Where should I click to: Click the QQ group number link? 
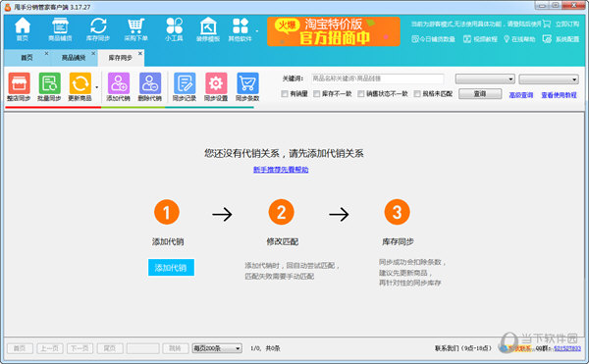[x=567, y=348]
